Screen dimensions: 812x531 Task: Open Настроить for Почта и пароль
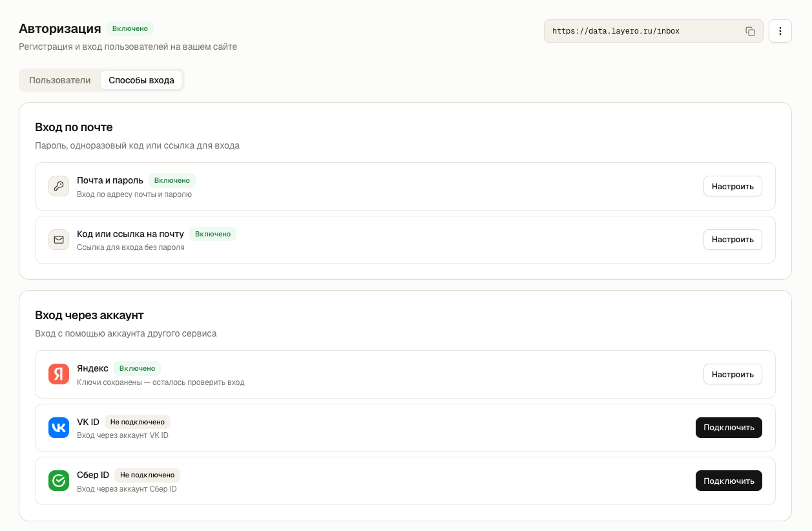pos(733,186)
